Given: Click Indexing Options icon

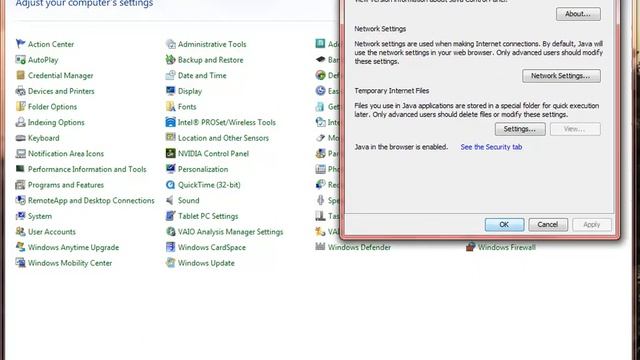Looking at the screenshot, I should click(20, 122).
